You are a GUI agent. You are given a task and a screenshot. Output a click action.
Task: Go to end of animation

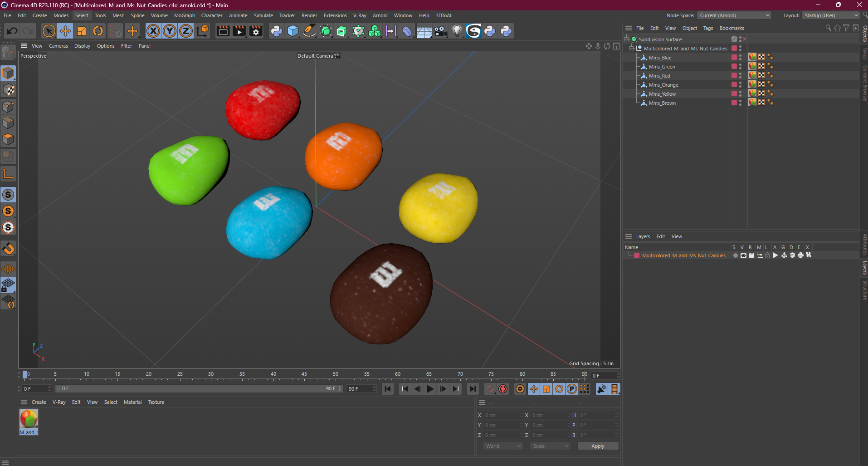tap(473, 389)
